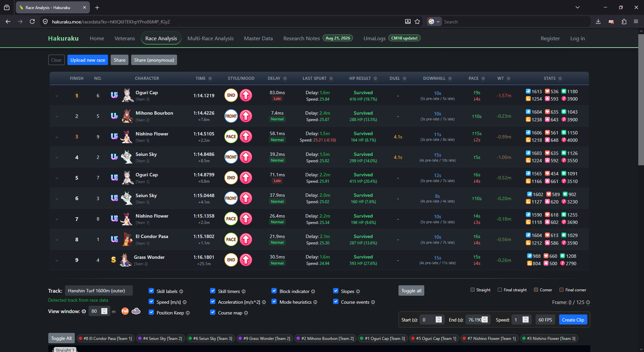This screenshot has height=352, width=644.
Task: Toggle the Skill timers checkbox
Action: point(213,291)
